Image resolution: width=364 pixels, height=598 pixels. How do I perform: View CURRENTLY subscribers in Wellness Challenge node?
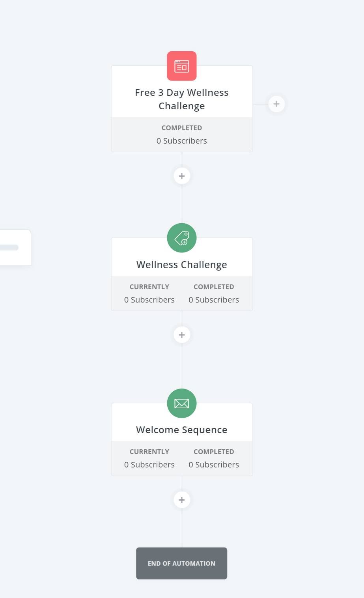point(149,300)
